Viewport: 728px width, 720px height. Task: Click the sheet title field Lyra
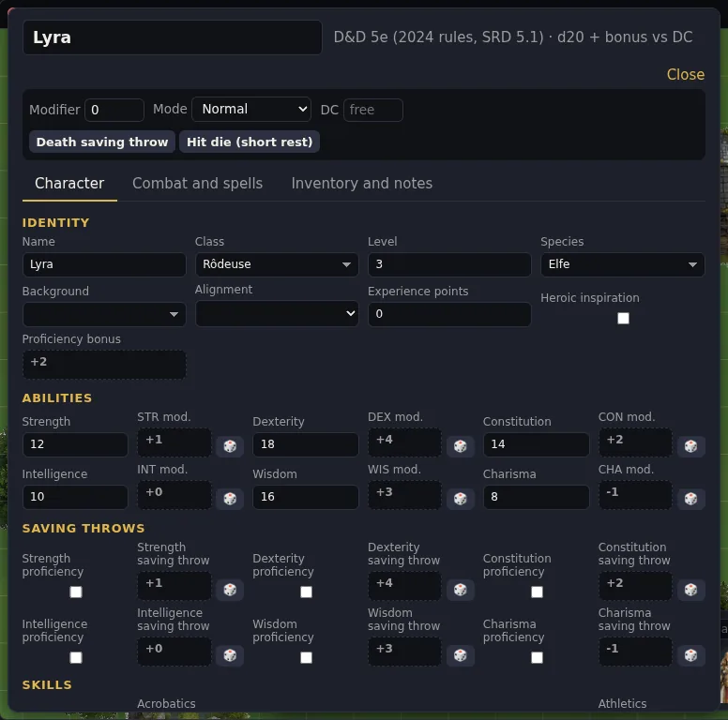[x=173, y=37]
